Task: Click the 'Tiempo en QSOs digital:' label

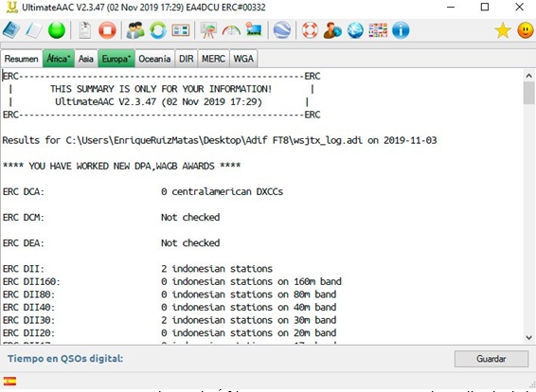Action: pos(65,359)
